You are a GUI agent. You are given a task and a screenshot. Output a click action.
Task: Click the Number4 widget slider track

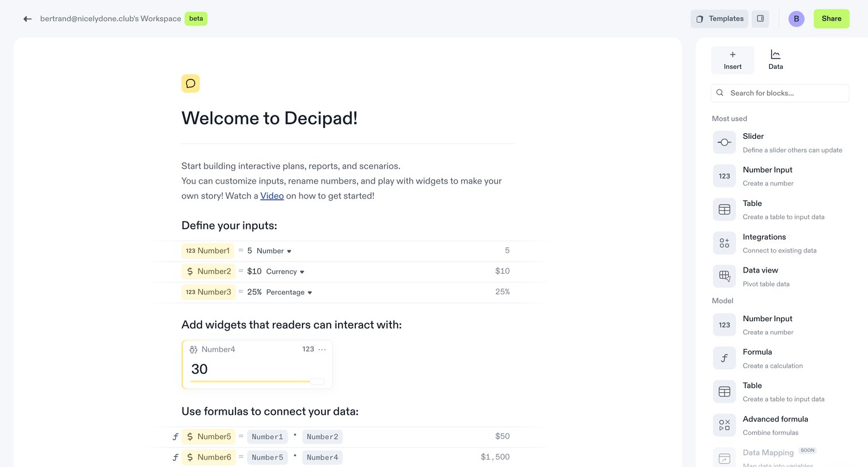pos(258,382)
